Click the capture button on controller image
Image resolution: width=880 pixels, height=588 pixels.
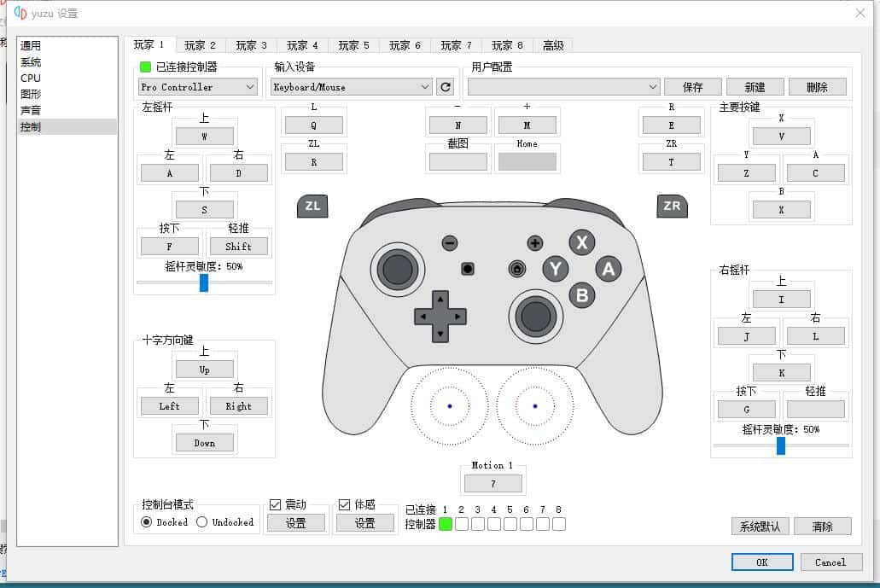pyautogui.click(x=468, y=269)
